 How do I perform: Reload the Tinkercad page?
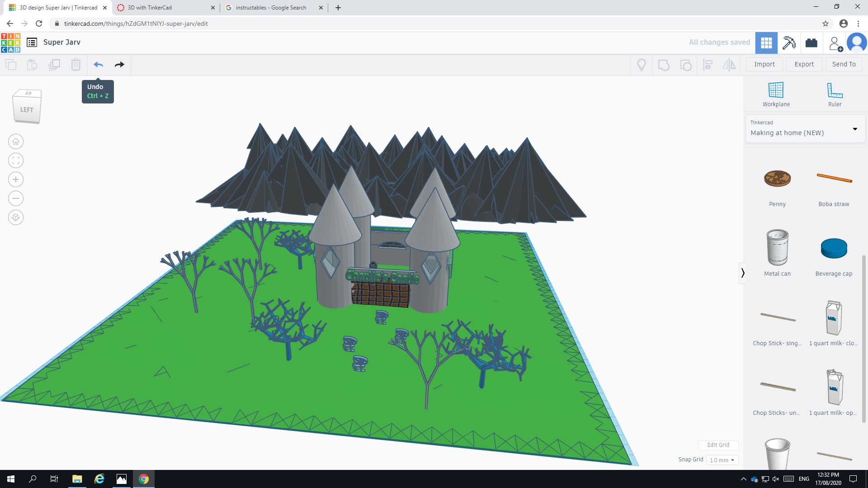[39, 23]
